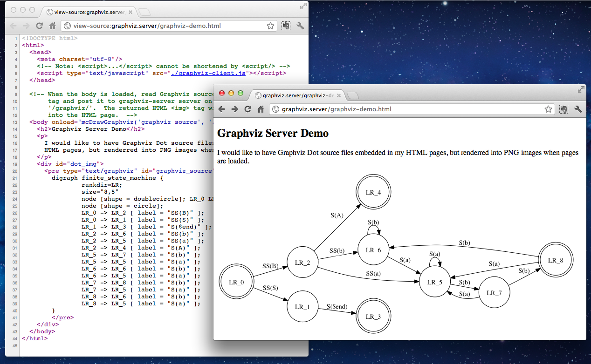Open new tab in view-source window
Viewport: 591px width, 364px height.
click(144, 13)
